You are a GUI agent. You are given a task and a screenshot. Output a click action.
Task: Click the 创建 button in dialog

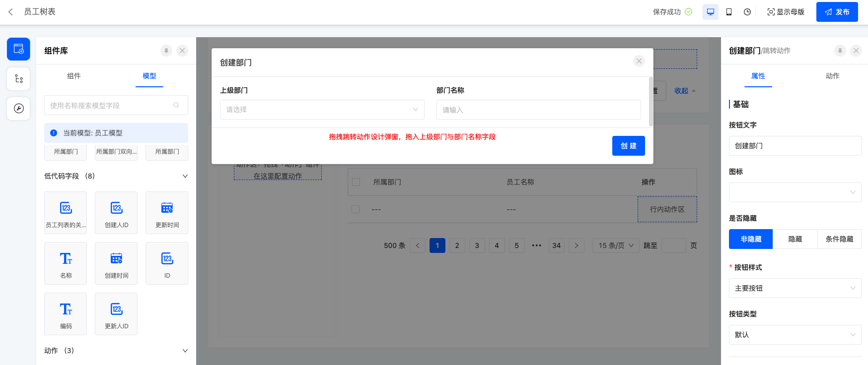coord(629,146)
